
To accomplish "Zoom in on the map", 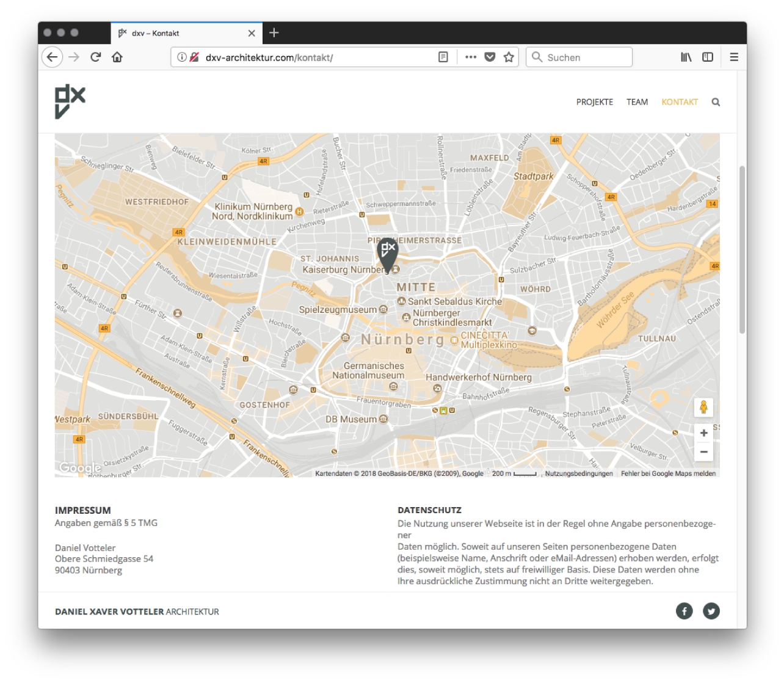I will pos(703,433).
